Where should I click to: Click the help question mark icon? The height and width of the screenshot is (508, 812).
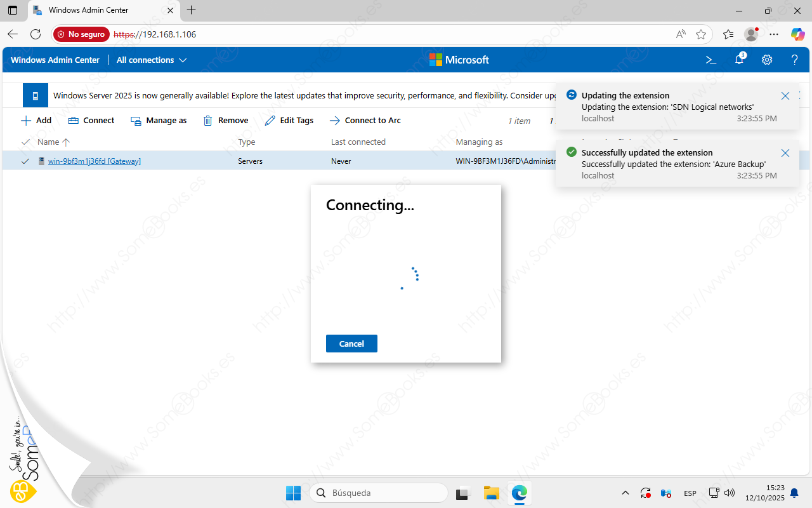794,60
